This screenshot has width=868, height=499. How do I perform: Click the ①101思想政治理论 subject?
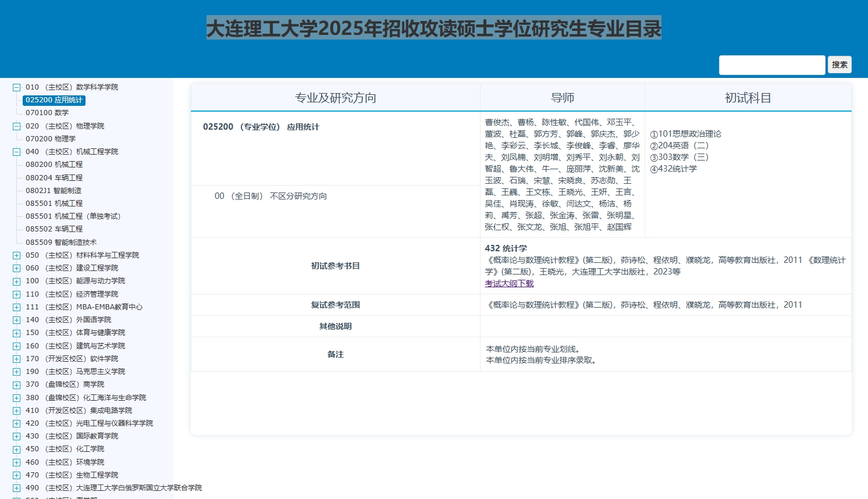coord(685,134)
